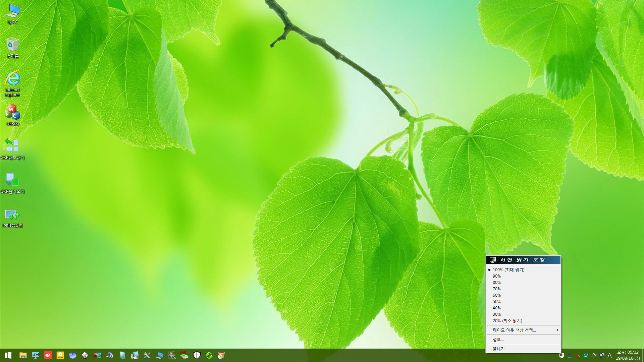644x362 pixels.
Task: Click the pen handwriting tray icon
Action: [594, 355]
